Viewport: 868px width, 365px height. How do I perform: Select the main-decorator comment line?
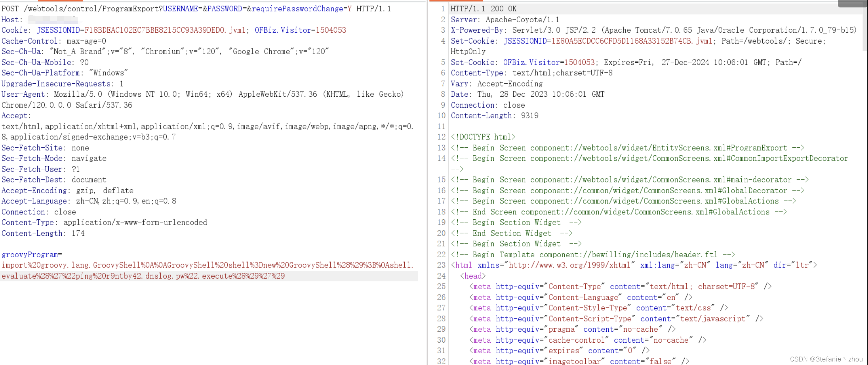coord(629,180)
